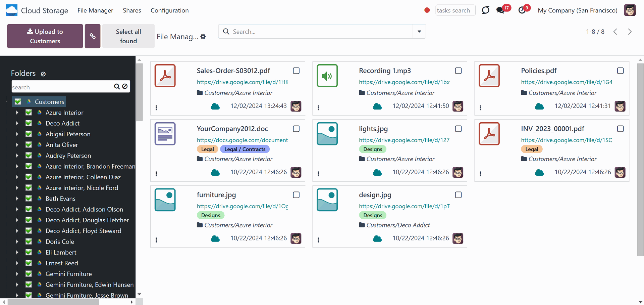Click Upload to Customers button
The height and width of the screenshot is (305, 644).
point(45,36)
